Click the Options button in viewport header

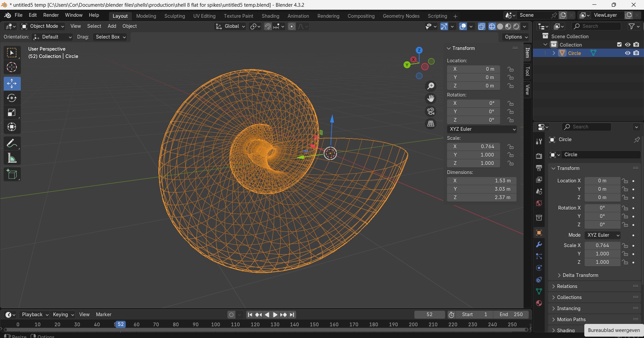click(x=516, y=37)
